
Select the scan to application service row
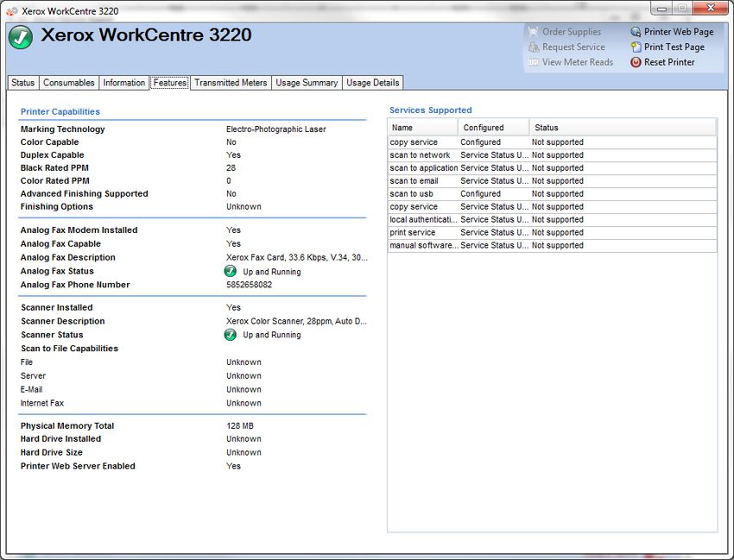click(x=553, y=168)
